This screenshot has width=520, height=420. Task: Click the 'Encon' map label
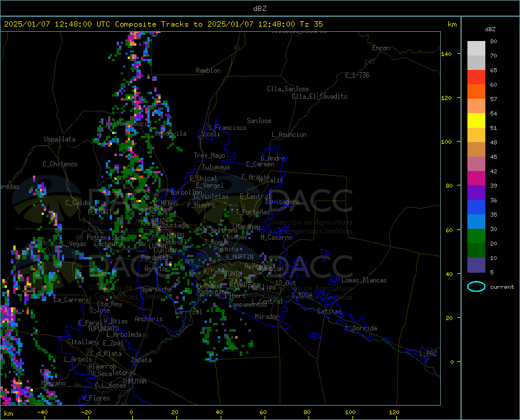(x=381, y=48)
